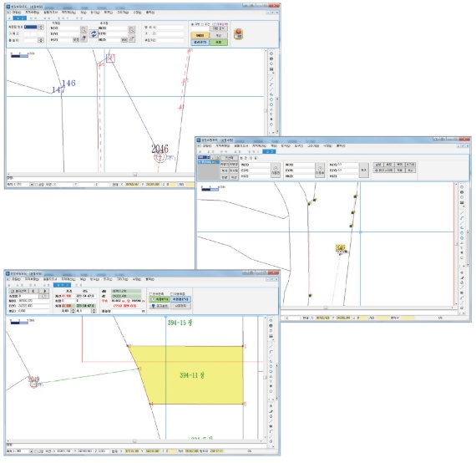Select the highlighted blue tab in middle window

coord(269,151)
